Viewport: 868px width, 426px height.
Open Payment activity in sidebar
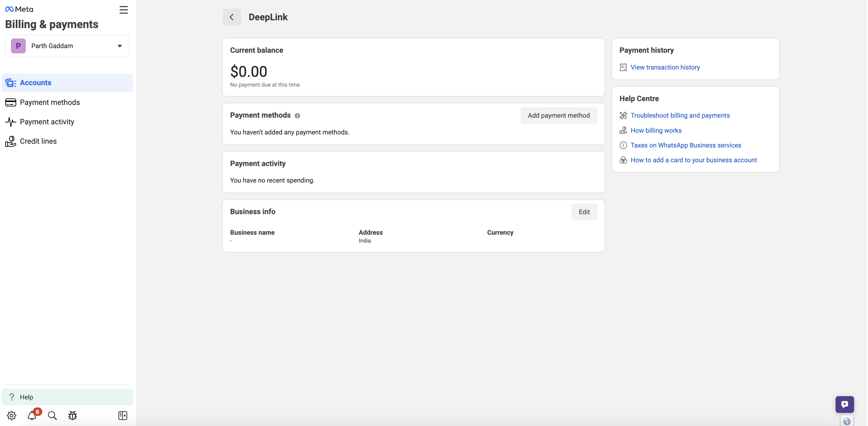click(x=47, y=122)
